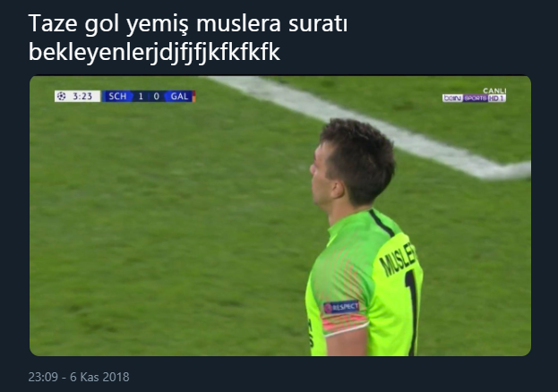Click the goalkeeper's head in the image

pyautogui.click(x=352, y=163)
